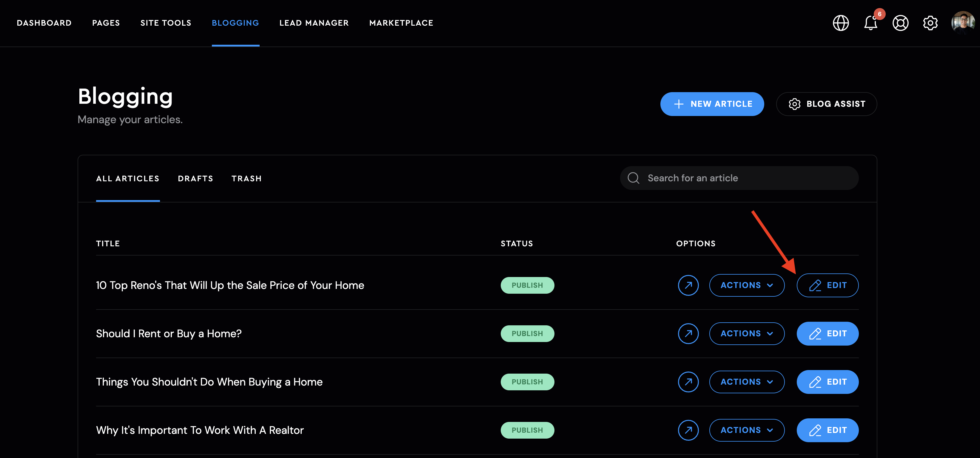Open the notifications bell

point(870,23)
